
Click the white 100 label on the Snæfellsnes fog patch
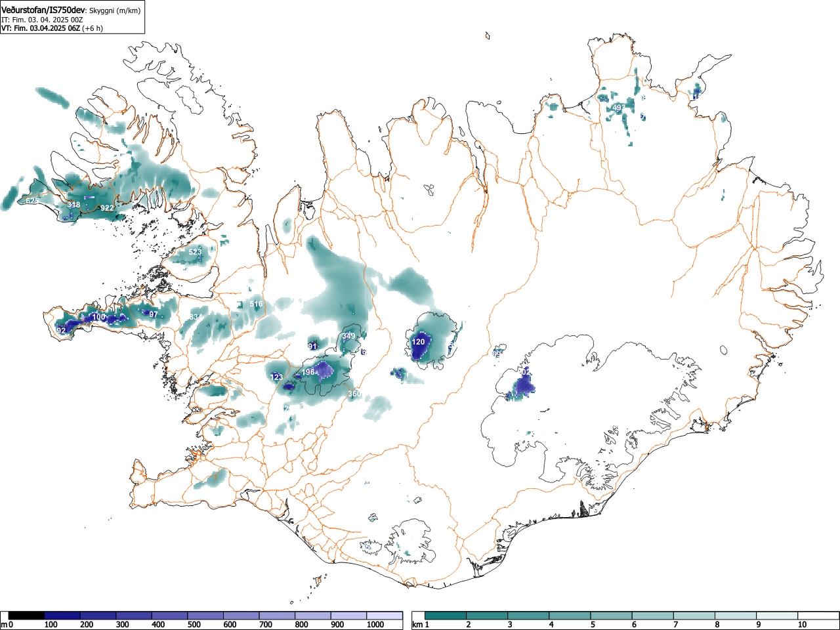click(x=98, y=317)
